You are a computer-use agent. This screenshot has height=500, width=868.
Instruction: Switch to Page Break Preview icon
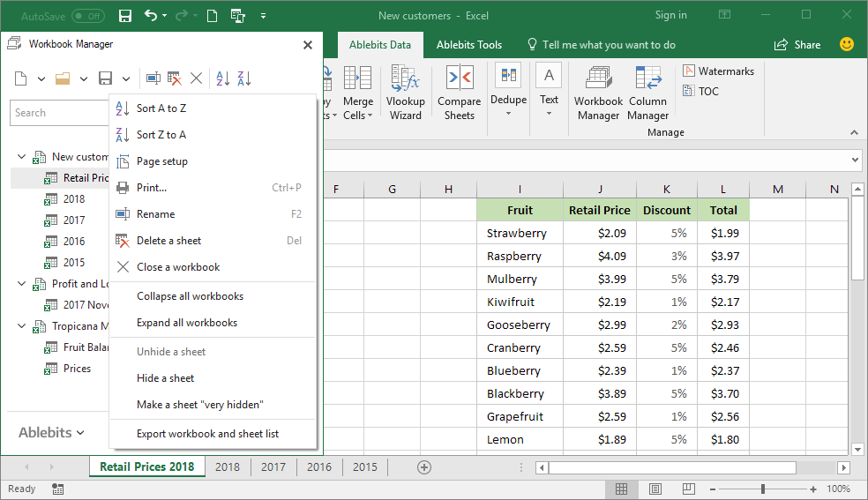(689, 489)
